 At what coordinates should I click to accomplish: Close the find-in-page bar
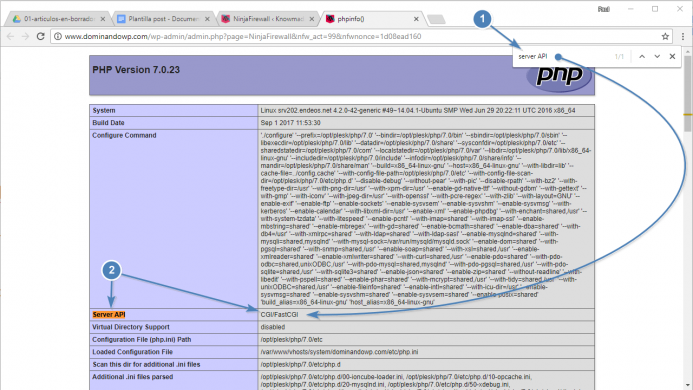pyautogui.click(x=672, y=56)
